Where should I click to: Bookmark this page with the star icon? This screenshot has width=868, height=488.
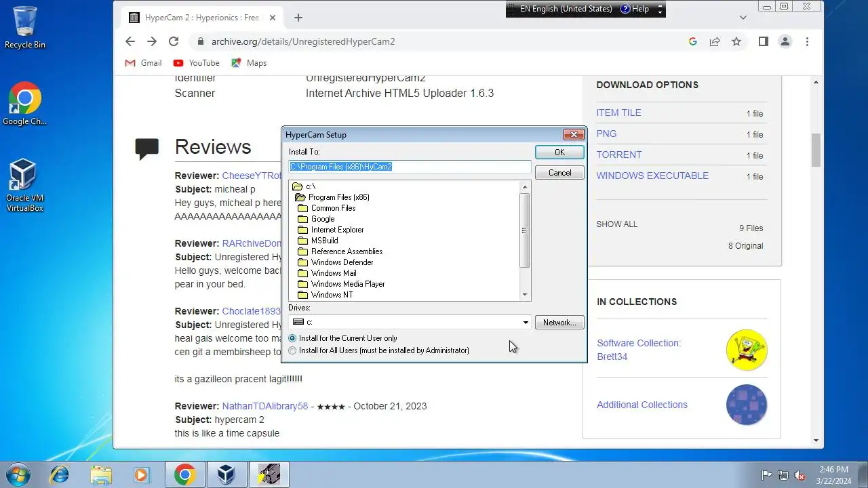[736, 41]
